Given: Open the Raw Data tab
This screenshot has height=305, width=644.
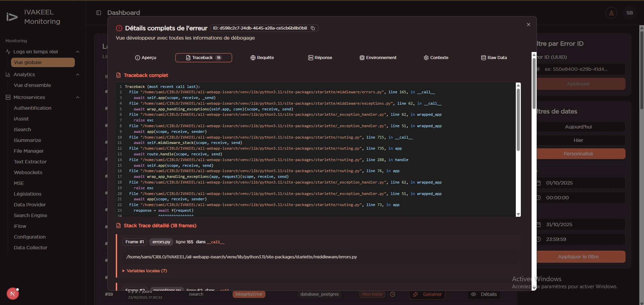Looking at the screenshot, I should click(494, 58).
